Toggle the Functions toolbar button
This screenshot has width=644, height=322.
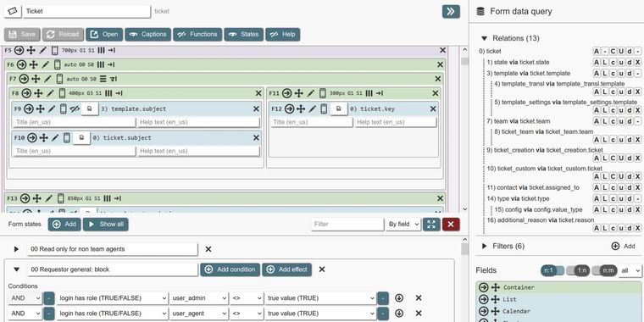click(197, 35)
